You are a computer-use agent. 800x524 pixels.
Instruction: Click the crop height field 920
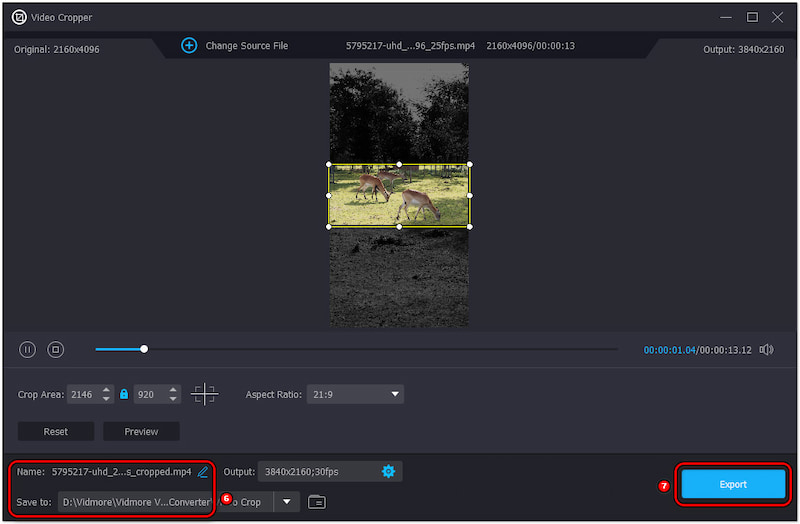tap(147, 394)
